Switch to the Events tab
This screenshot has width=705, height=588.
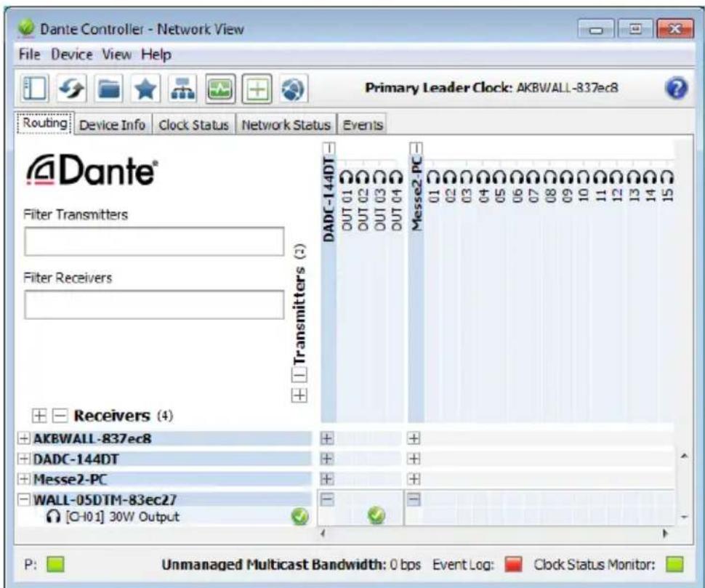(363, 124)
